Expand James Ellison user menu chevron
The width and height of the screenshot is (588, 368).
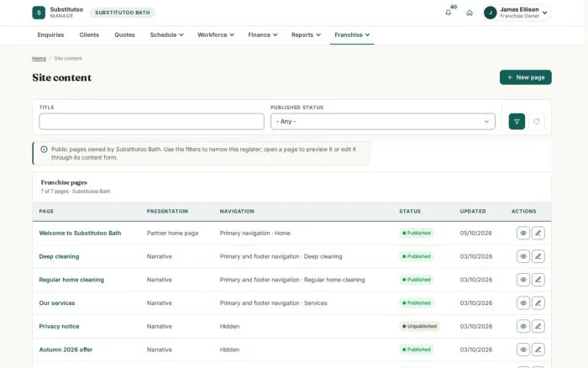tap(544, 13)
